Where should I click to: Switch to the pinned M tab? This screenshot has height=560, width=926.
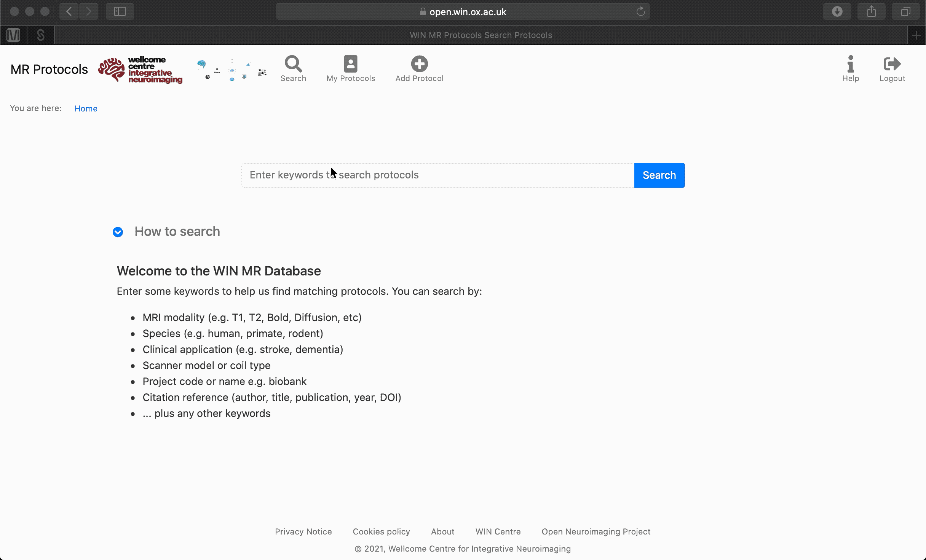tap(13, 35)
